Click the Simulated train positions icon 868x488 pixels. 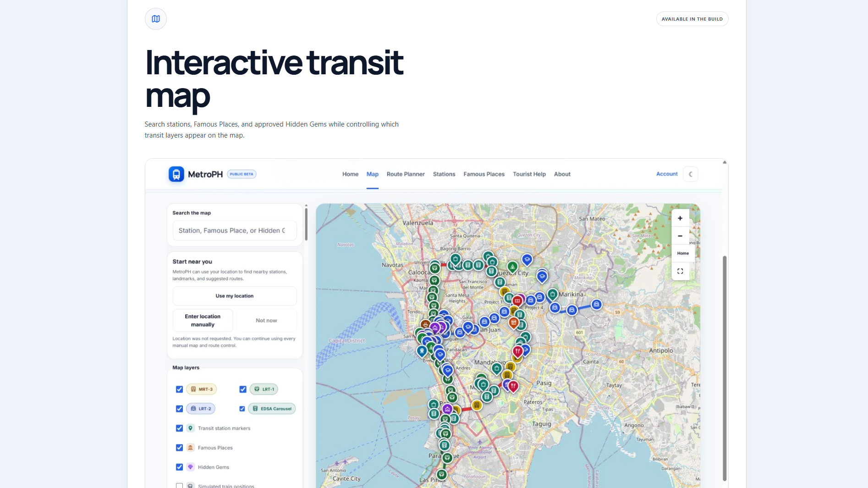pyautogui.click(x=191, y=486)
